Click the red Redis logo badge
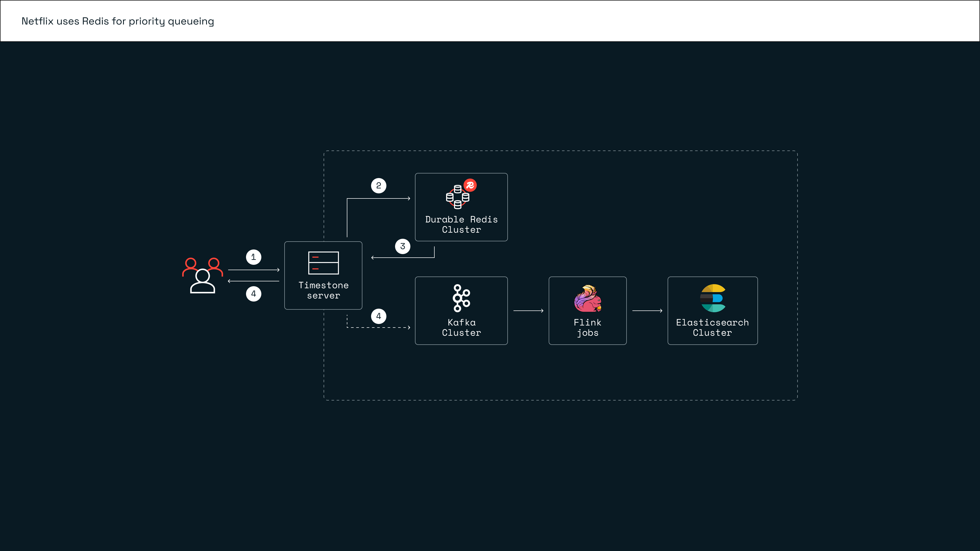The image size is (980, 551). (x=470, y=185)
